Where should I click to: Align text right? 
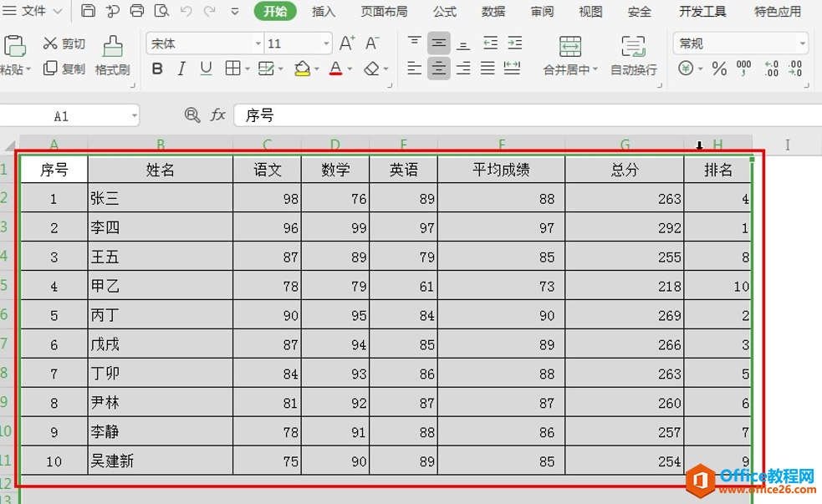[x=463, y=68]
